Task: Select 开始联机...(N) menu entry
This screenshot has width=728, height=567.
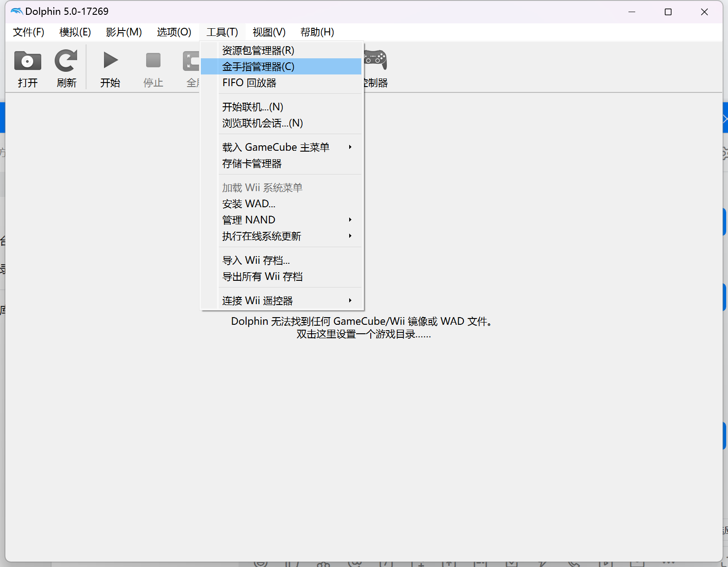Action: (x=281, y=107)
